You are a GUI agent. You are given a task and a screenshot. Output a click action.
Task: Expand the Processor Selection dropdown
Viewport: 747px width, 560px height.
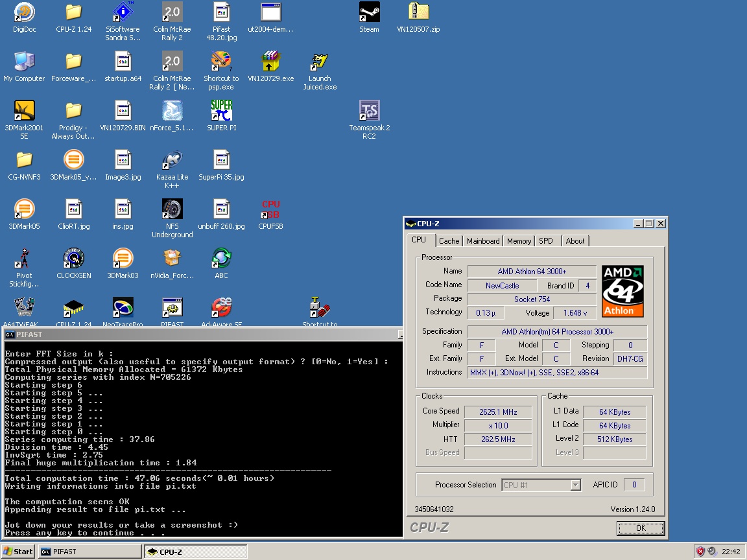pos(576,485)
